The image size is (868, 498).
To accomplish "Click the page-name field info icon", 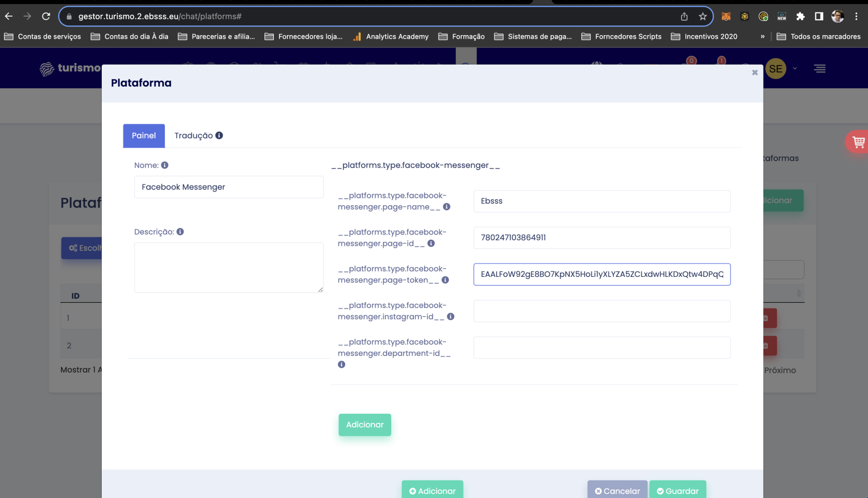I will click(x=447, y=207).
